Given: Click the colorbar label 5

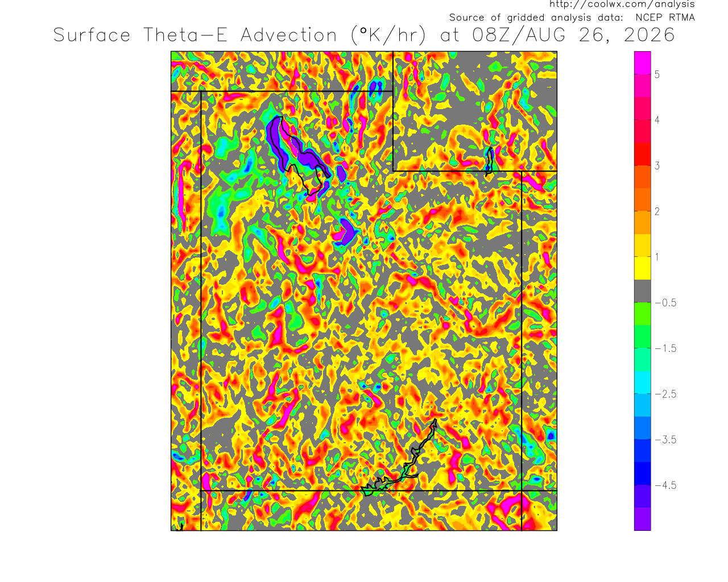Looking at the screenshot, I should point(657,74).
